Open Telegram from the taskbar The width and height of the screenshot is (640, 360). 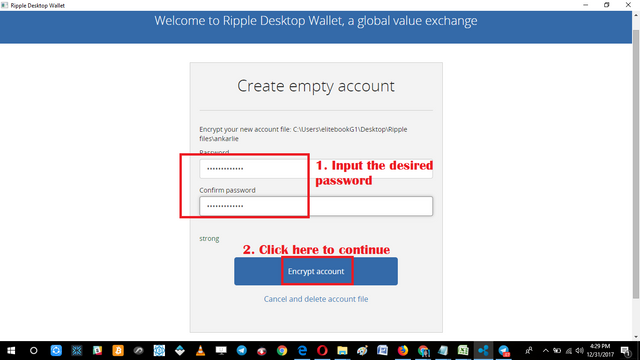click(242, 351)
